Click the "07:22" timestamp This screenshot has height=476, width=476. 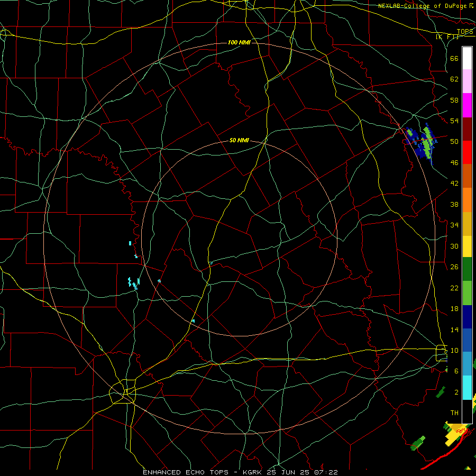[x=327, y=472]
